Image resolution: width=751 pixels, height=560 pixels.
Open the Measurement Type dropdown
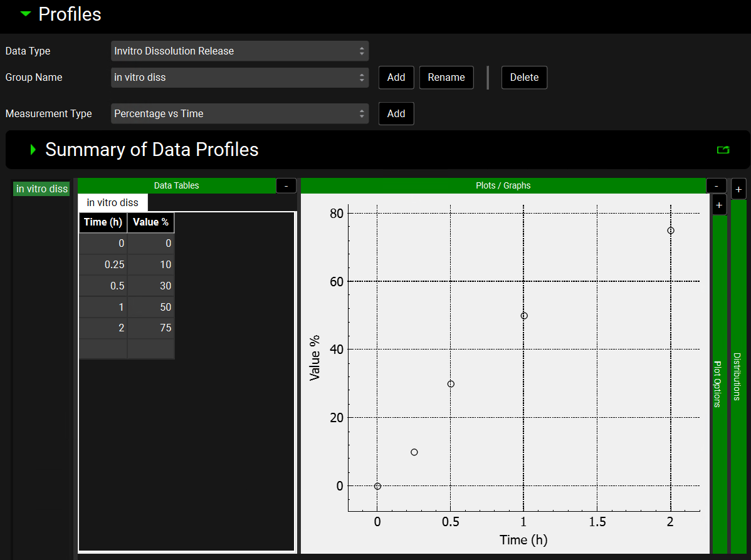[239, 114]
